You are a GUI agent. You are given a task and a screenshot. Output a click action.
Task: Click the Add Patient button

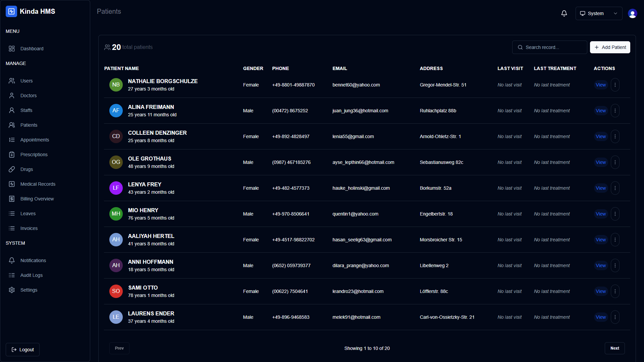click(610, 47)
